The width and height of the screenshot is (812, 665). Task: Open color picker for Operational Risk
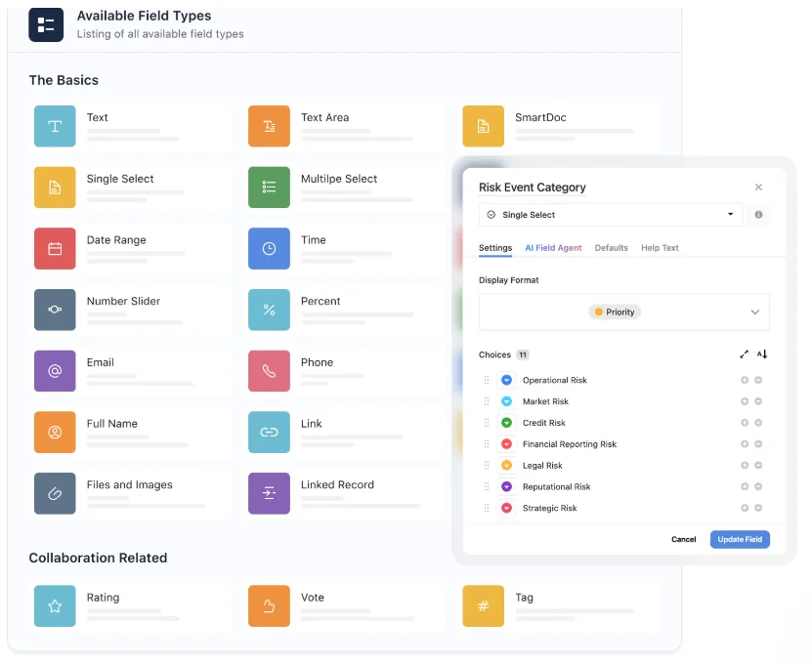[x=506, y=380]
